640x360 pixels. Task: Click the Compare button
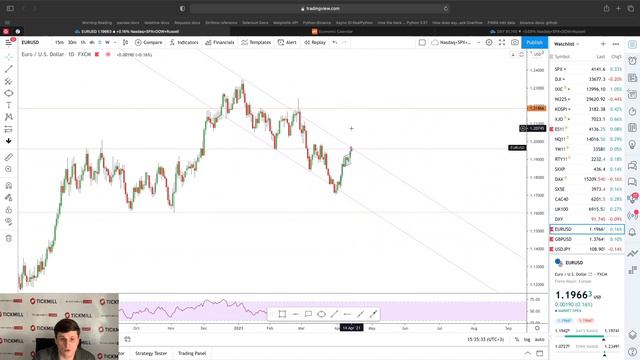click(x=149, y=42)
